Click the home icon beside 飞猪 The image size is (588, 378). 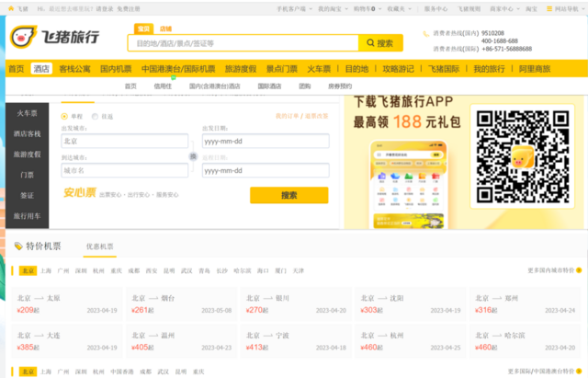click(x=11, y=8)
